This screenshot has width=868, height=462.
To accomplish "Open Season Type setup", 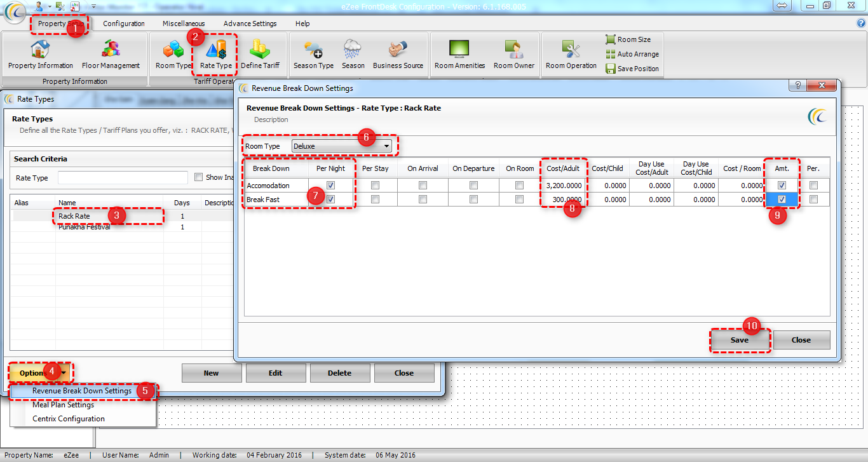I will click(313, 55).
